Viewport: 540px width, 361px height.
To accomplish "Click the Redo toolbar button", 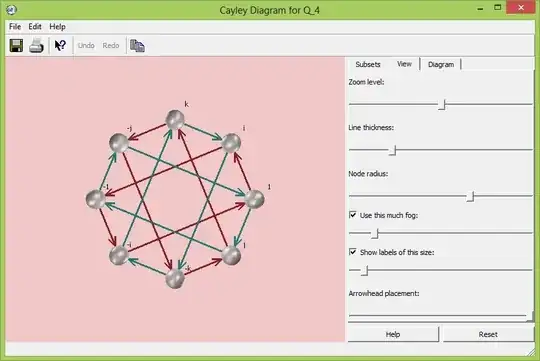I will click(111, 45).
